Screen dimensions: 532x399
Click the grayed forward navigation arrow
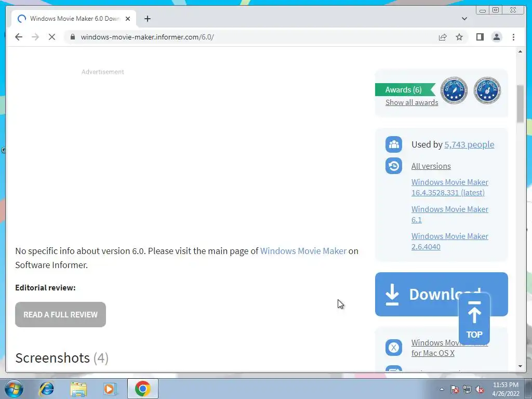[x=35, y=37]
